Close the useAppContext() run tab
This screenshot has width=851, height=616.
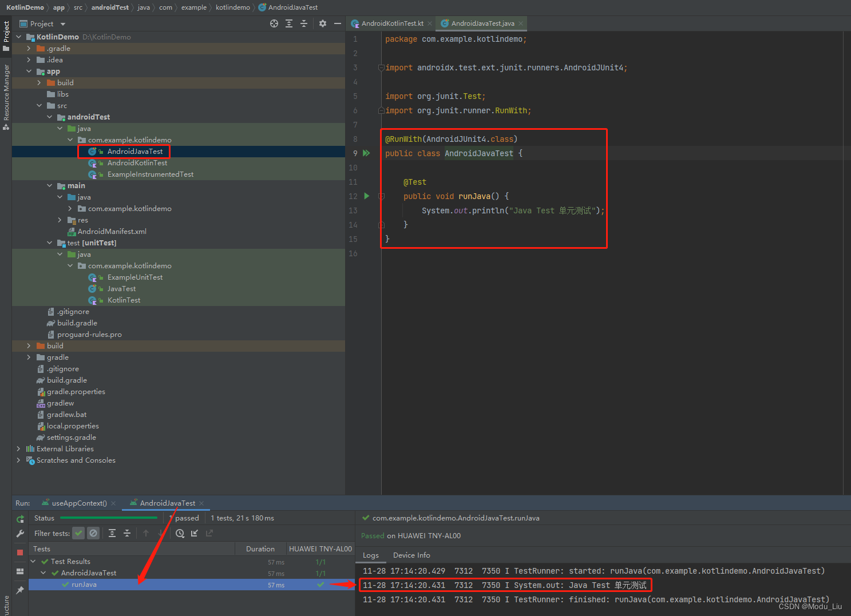tap(113, 503)
